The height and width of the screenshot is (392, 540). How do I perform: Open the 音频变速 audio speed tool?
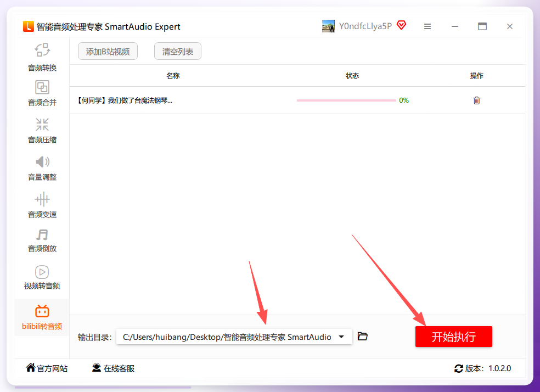(x=42, y=205)
